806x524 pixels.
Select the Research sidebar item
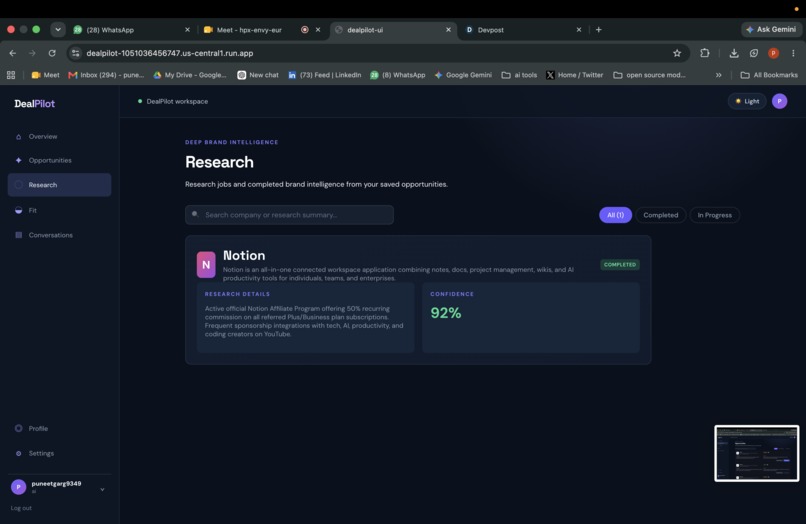[x=59, y=185]
